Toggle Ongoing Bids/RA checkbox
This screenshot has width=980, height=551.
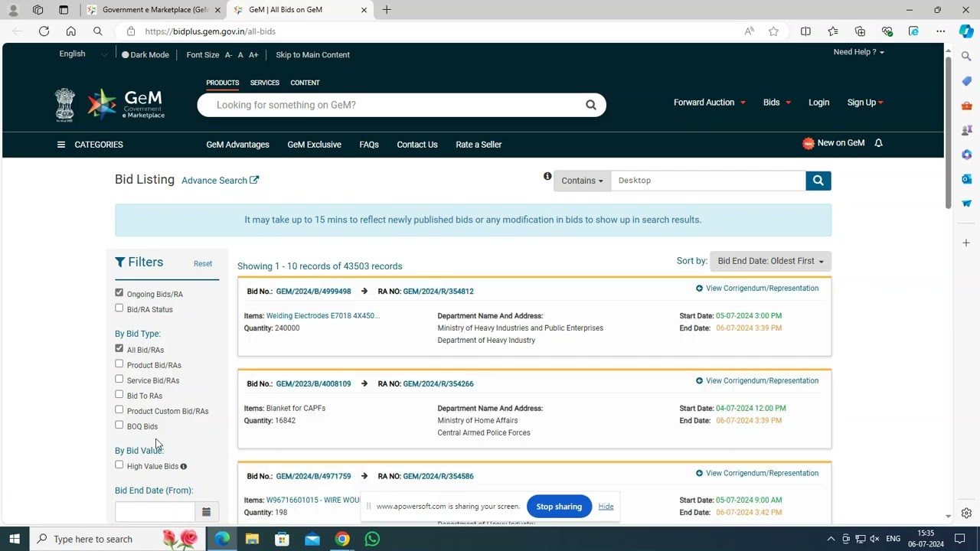click(119, 293)
